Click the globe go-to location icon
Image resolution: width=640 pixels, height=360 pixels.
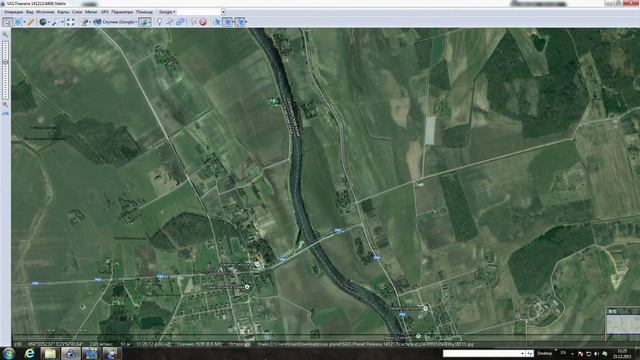pos(43,22)
